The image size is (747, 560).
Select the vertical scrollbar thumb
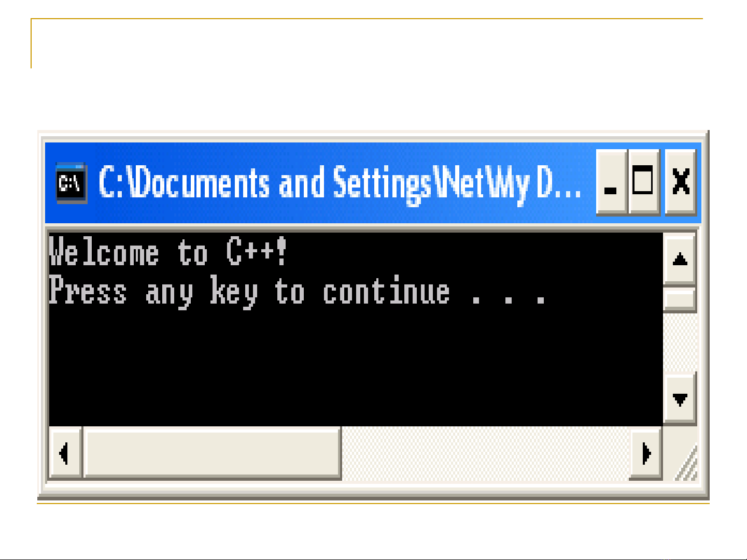click(x=680, y=299)
